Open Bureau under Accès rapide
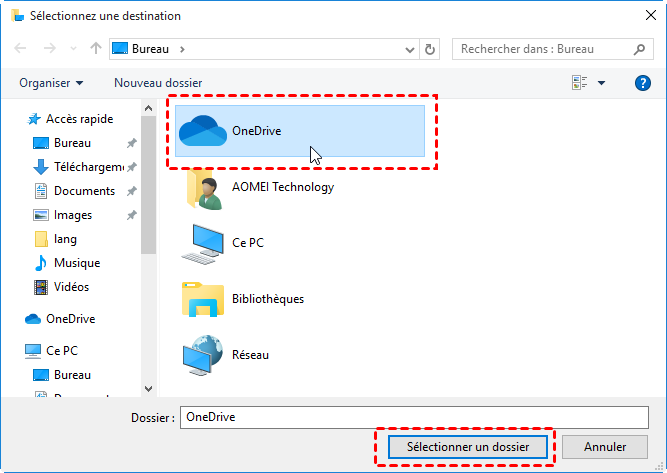The height and width of the screenshot is (473, 667). (62, 143)
